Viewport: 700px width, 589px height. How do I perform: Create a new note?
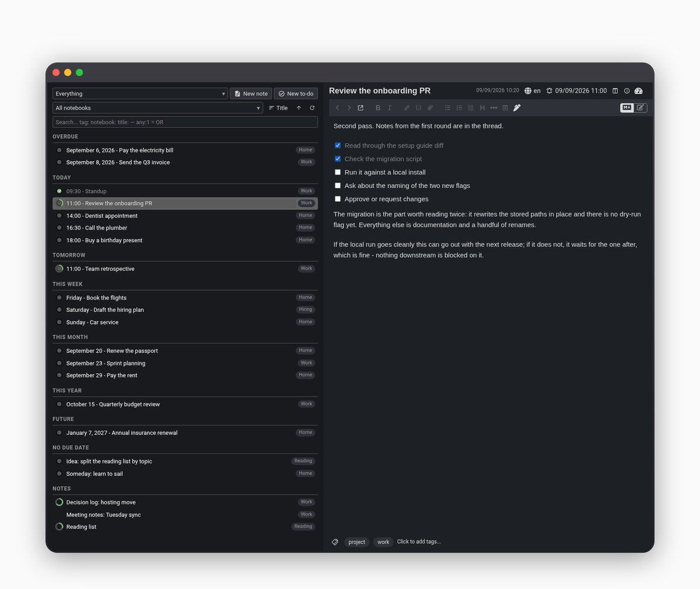coord(251,93)
